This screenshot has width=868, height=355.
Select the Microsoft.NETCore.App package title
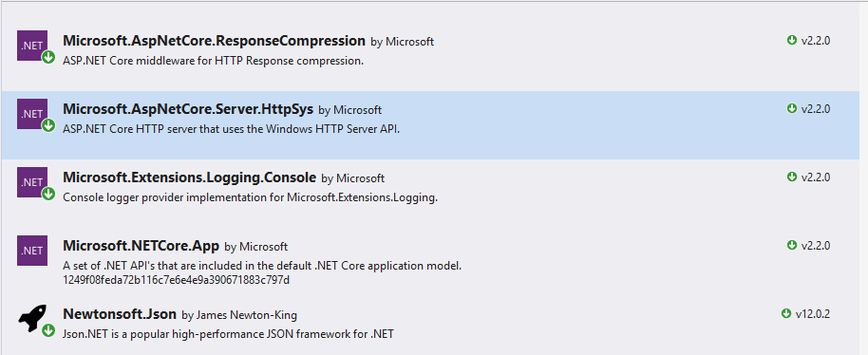142,246
